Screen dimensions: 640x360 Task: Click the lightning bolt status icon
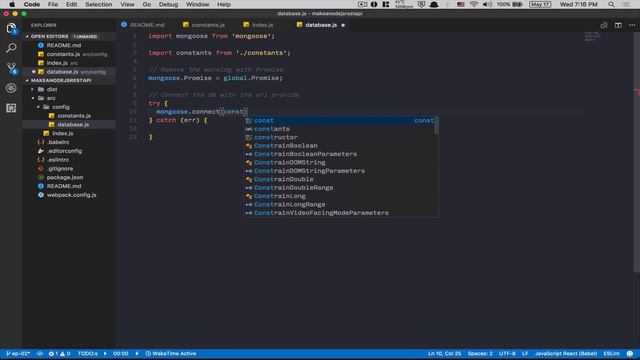click(137, 353)
